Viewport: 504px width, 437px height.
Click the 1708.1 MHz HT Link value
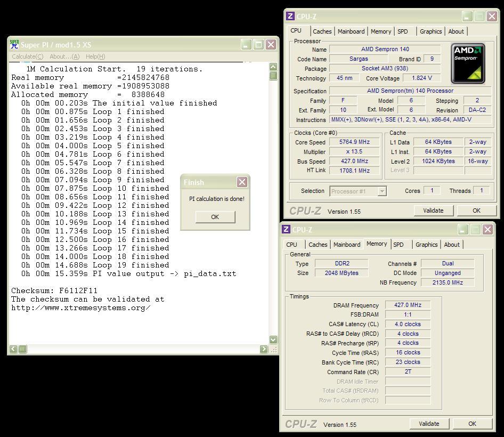pyautogui.click(x=354, y=171)
